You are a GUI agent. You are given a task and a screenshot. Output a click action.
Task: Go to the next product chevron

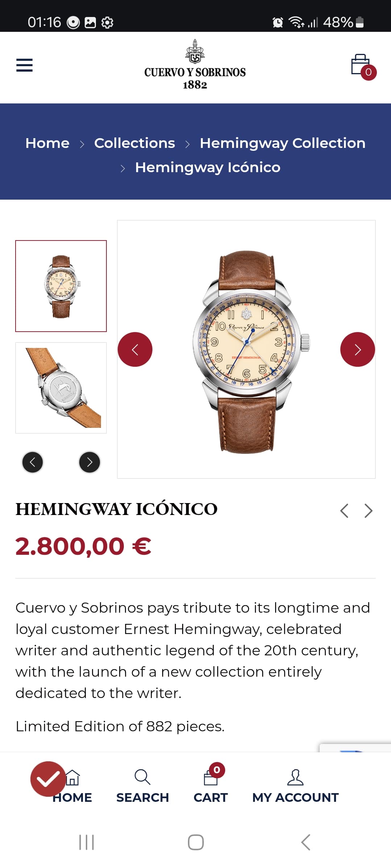(x=368, y=511)
